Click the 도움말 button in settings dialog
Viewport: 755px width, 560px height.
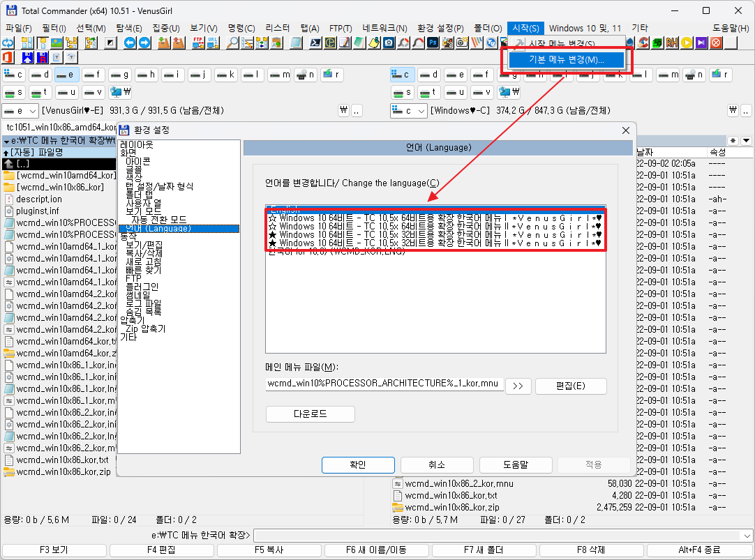(516, 464)
